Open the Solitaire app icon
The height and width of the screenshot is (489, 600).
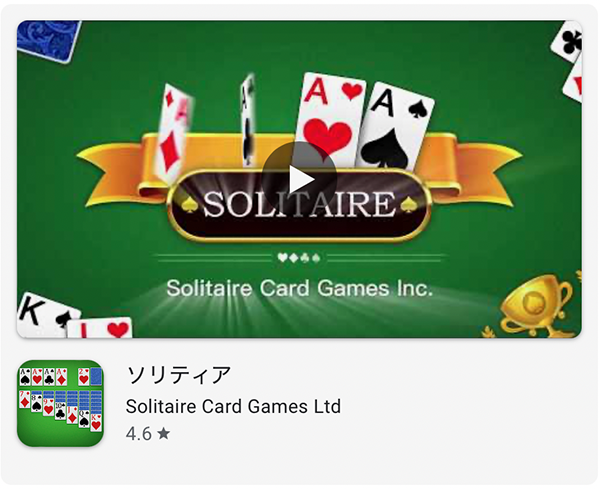click(x=60, y=403)
